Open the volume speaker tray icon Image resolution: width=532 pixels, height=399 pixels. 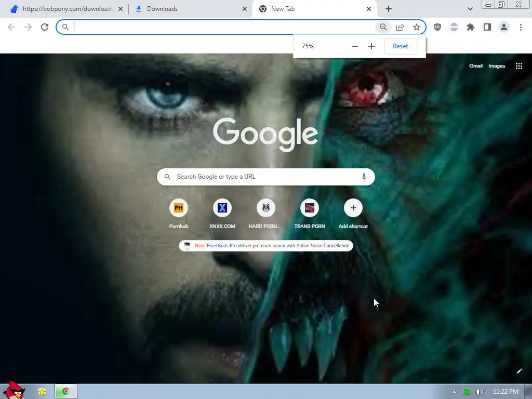tap(479, 392)
